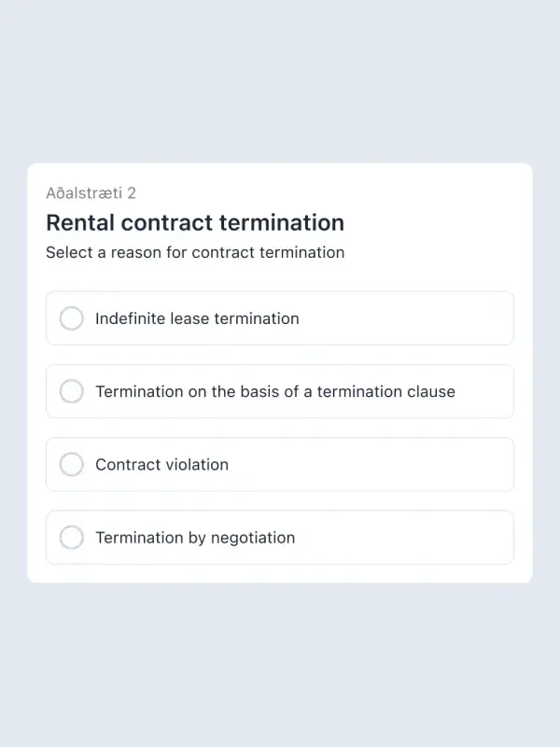The image size is (560, 747).
Task: Click the 'Select a reason for contract termination' subtitle
Action: (195, 252)
